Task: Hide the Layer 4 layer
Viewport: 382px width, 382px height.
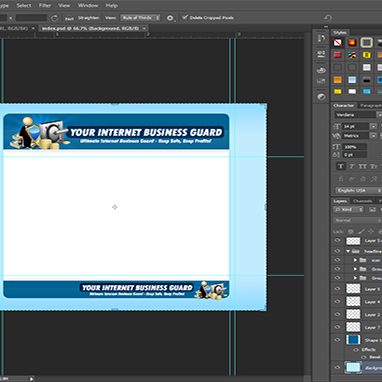Action: click(337, 301)
